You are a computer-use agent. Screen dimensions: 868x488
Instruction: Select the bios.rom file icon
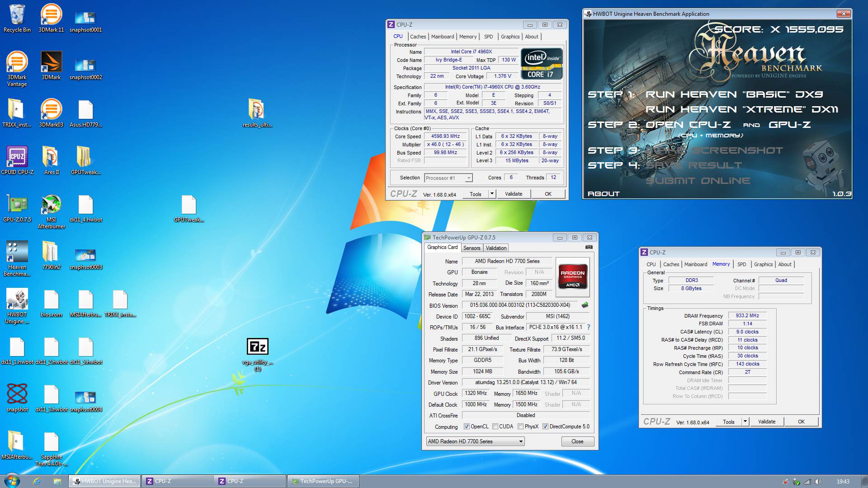pos(51,303)
